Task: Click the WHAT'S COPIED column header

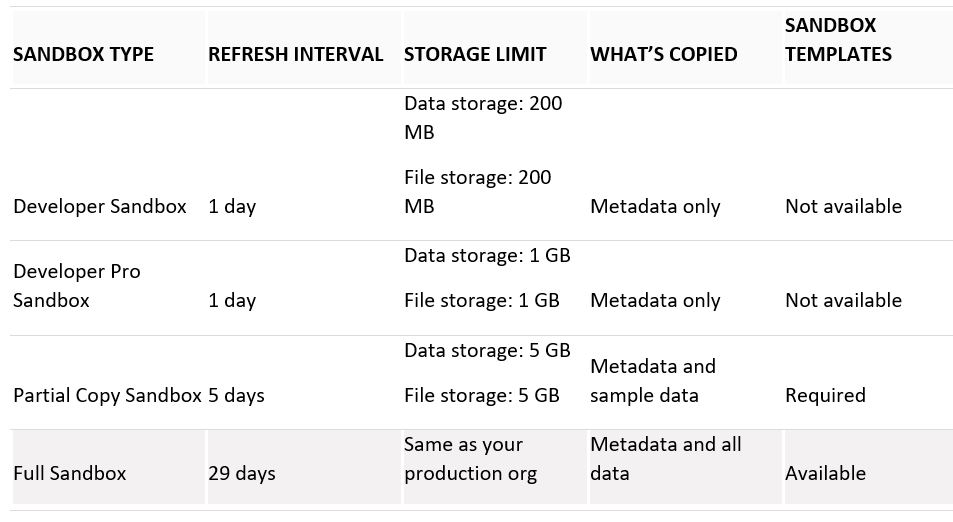Action: pos(664,54)
